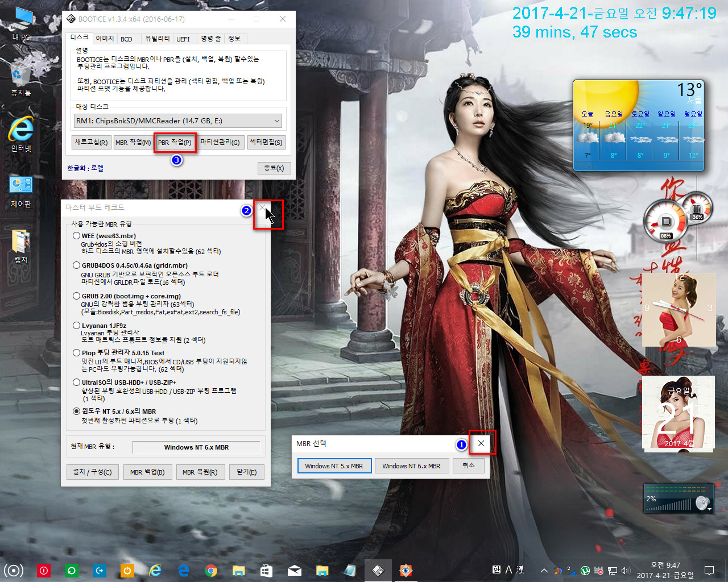Click the PBR 작업(P) button

tap(175, 142)
